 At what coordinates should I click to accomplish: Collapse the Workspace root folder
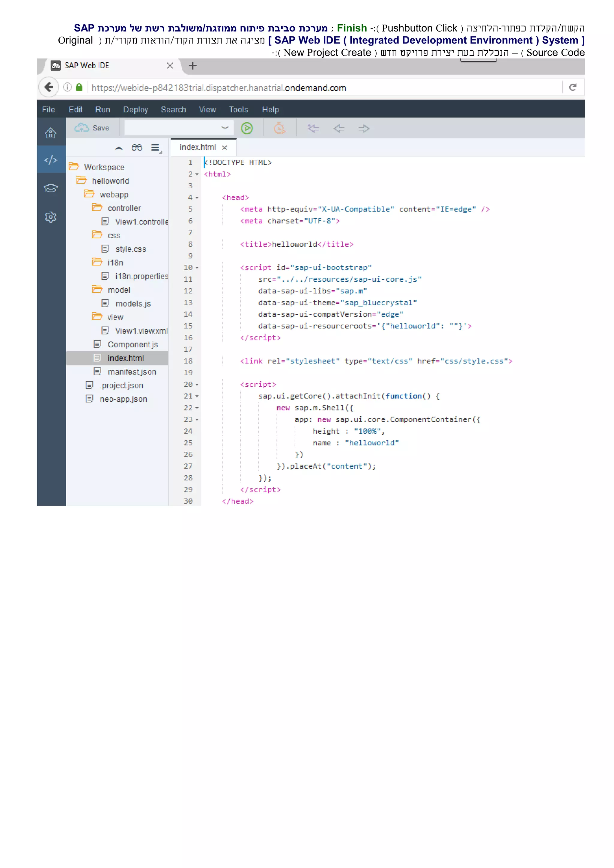[x=74, y=167]
